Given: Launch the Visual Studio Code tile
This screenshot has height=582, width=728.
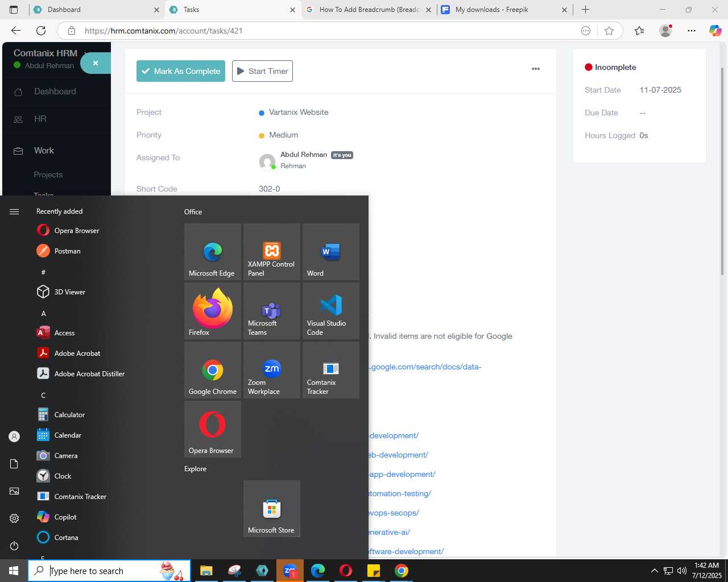Looking at the screenshot, I should tap(331, 311).
